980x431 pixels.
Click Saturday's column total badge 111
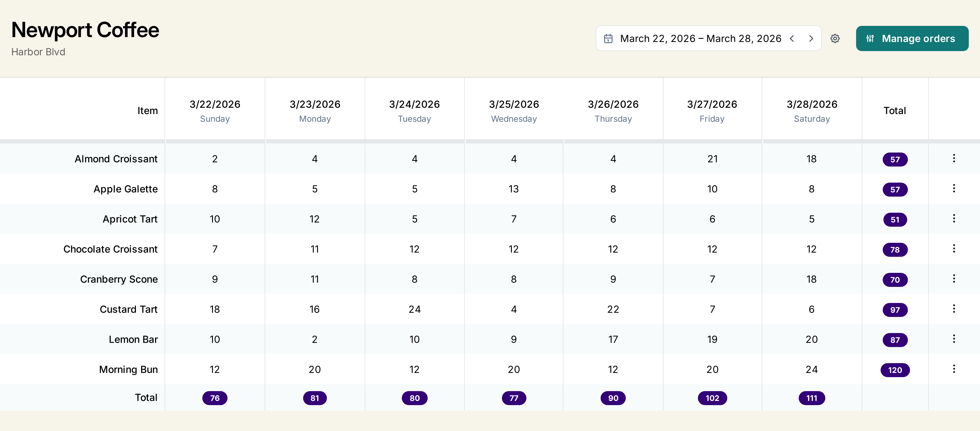(811, 398)
